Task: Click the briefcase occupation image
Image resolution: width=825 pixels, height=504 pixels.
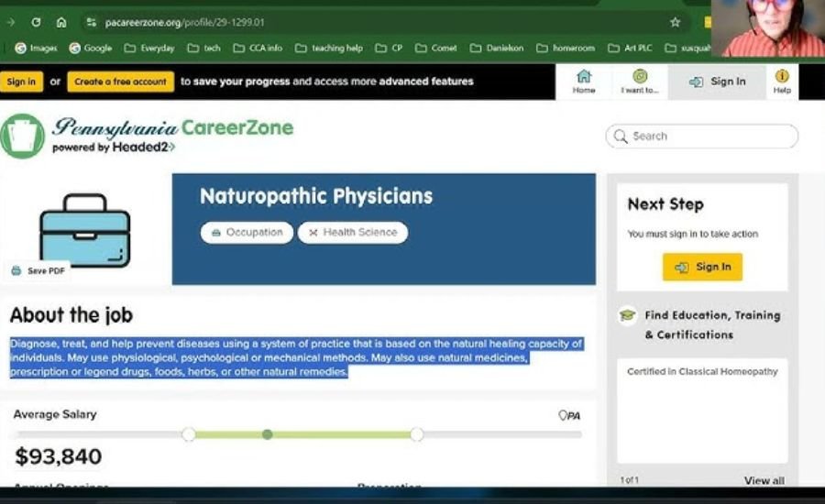Action: [84, 230]
